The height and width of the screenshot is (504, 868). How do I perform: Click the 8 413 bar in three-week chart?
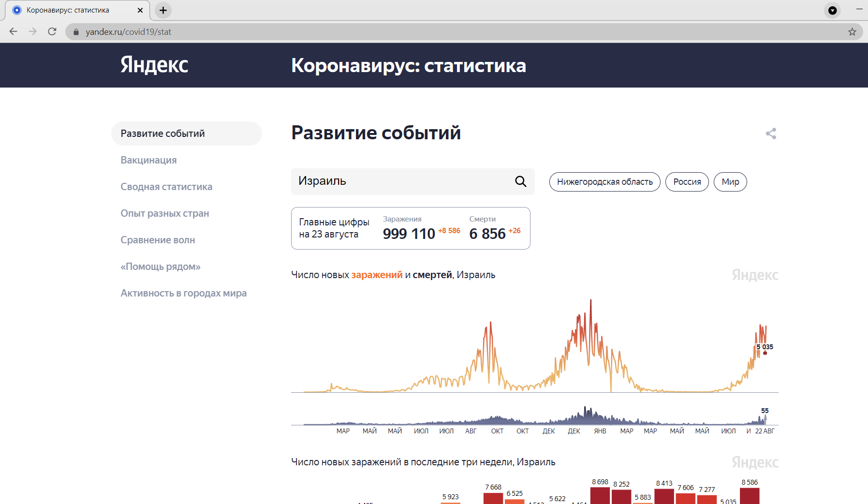664,496
